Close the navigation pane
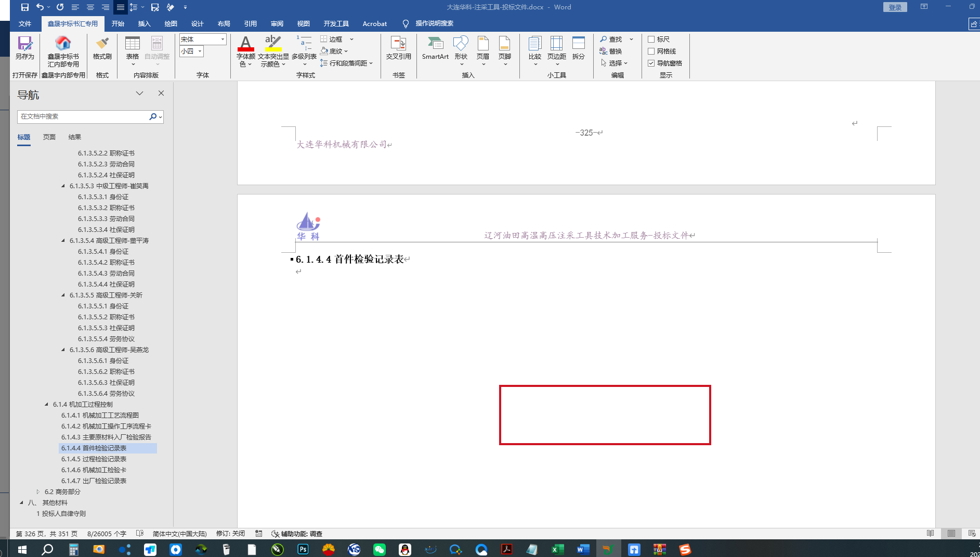This screenshot has width=980, height=557. click(161, 93)
